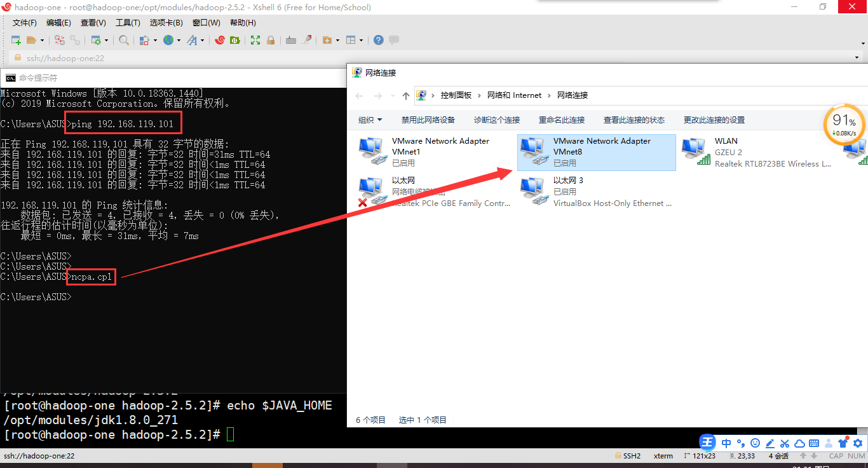This screenshot has width=868, height=468.
Task: Click 查看此连接的状态 button
Action: (x=634, y=120)
